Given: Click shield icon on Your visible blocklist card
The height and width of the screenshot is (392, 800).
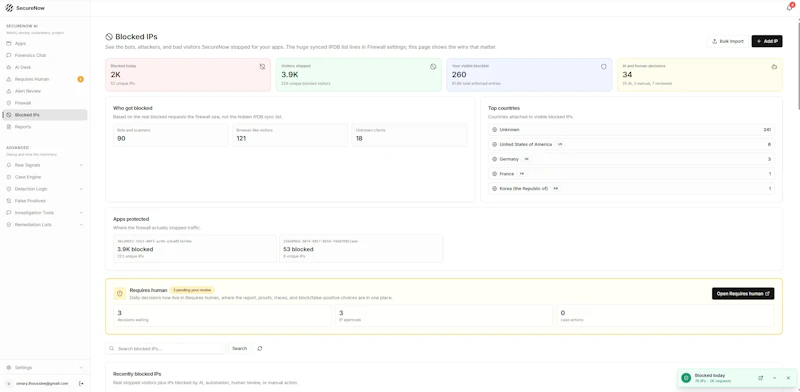Looking at the screenshot, I should 603,66.
